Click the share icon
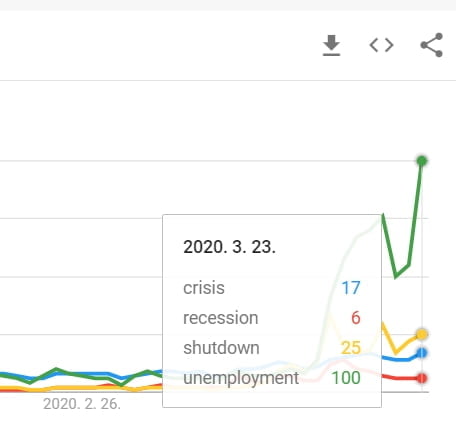 tap(432, 45)
